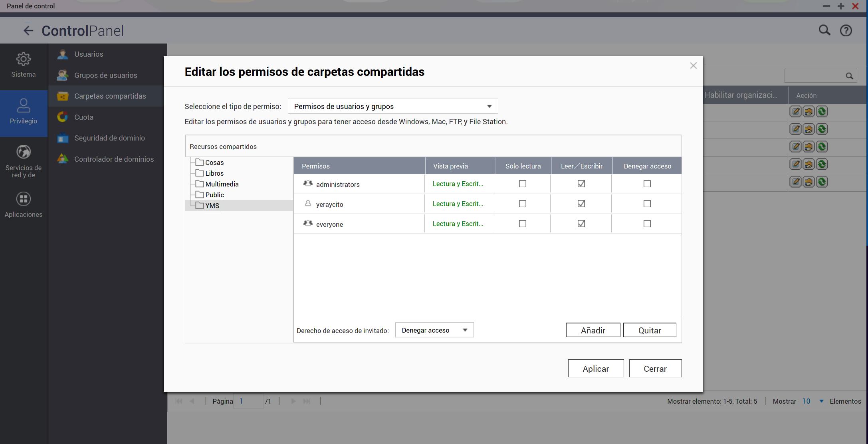Click refresh icon in last action row
This screenshot has width=868, height=444.
pos(822,182)
